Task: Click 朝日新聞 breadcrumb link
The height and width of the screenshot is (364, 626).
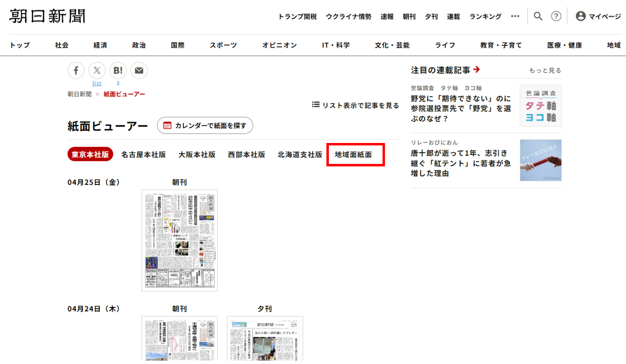Action: coord(80,94)
